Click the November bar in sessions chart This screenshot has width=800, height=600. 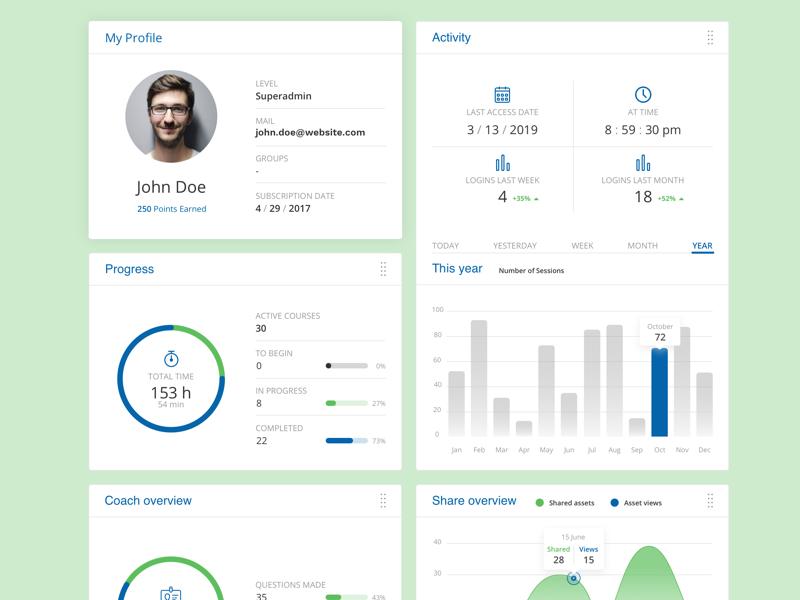click(682, 382)
